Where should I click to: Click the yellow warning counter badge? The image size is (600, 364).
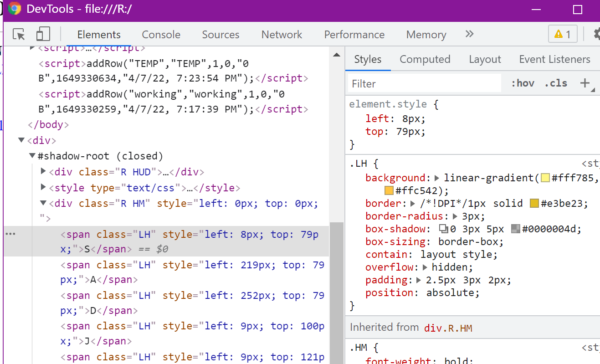tap(563, 34)
